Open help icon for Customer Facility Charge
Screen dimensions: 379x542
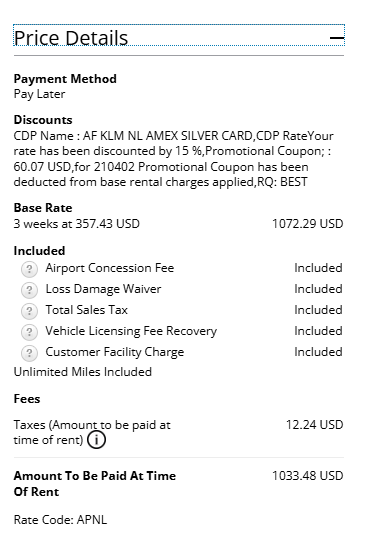coord(29,353)
